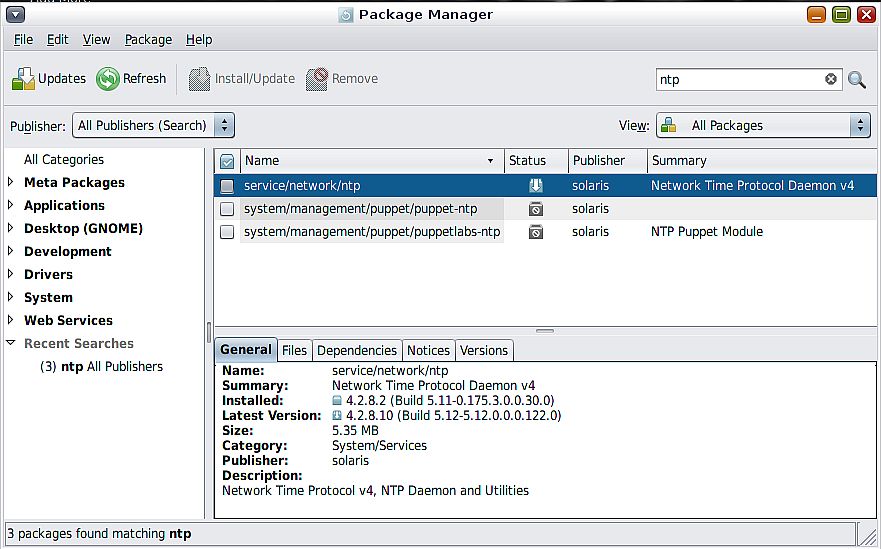Click inside the search input field
Screen dimensions: 881x549
coord(739,80)
